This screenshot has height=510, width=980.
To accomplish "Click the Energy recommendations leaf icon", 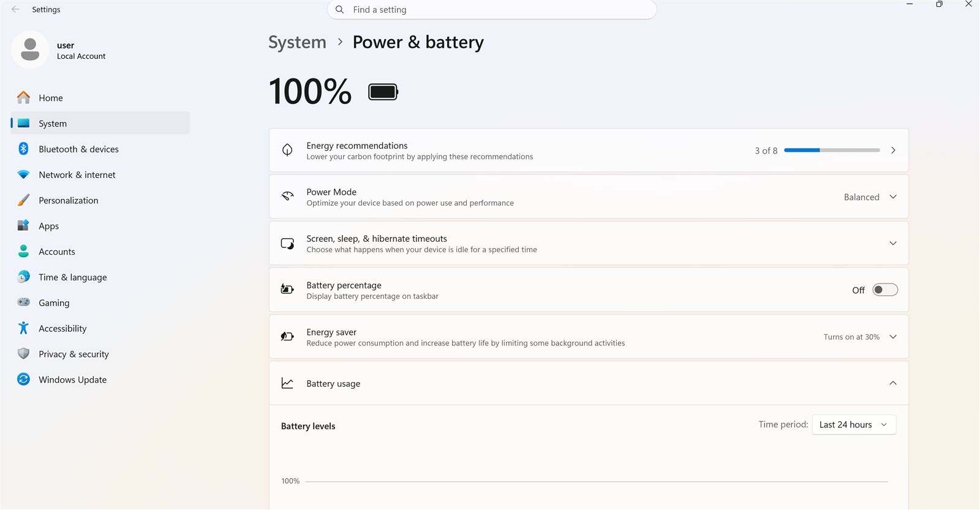I will [x=287, y=150].
